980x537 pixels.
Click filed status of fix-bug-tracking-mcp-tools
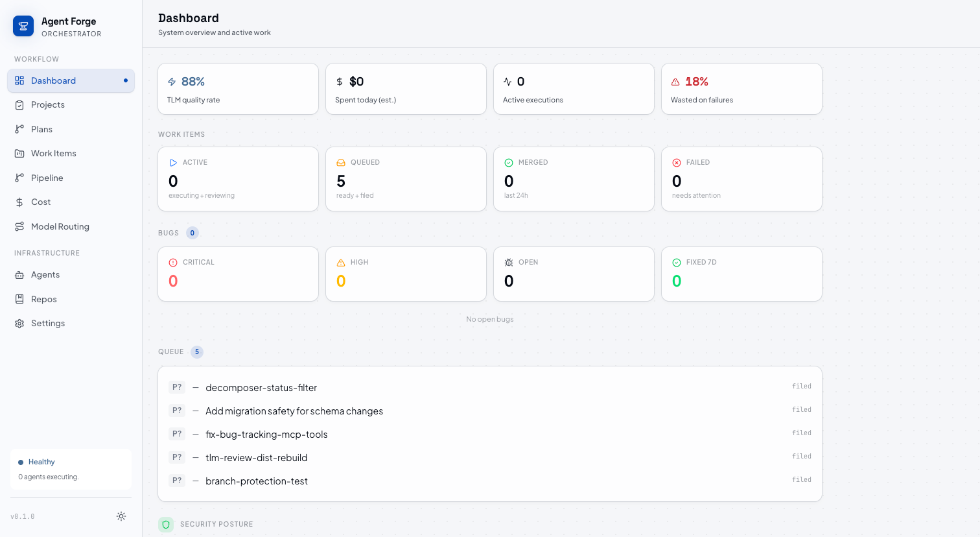(802, 433)
